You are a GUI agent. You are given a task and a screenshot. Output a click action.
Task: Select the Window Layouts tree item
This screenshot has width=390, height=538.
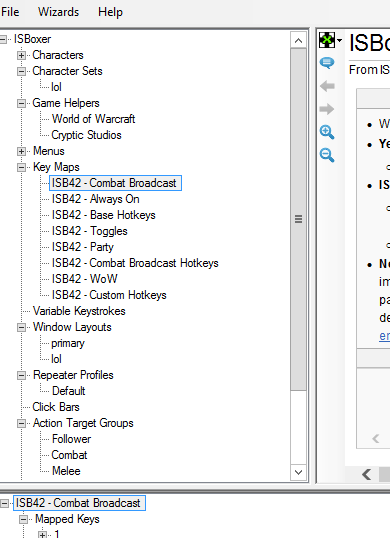(x=72, y=327)
